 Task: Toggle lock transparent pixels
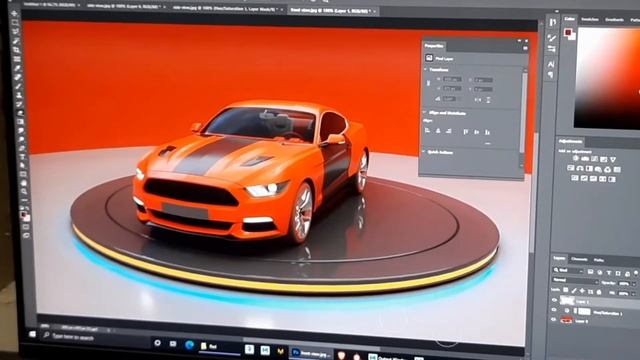[566, 291]
